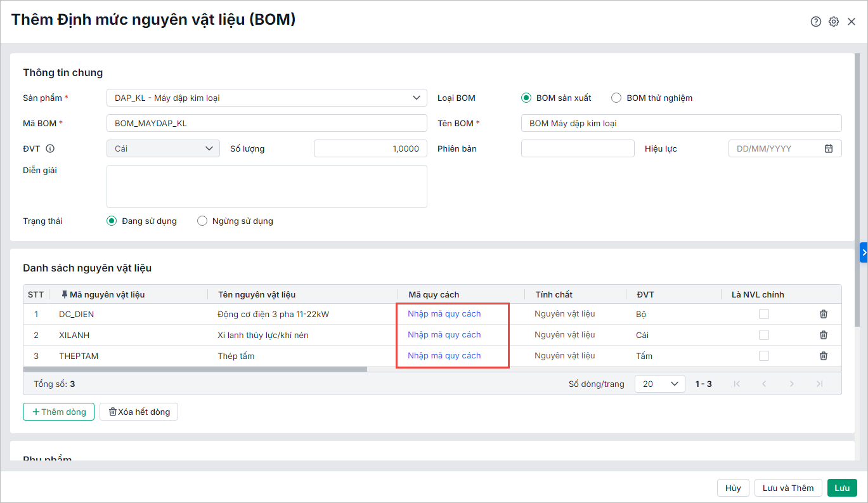Delete the DC_DIEN material row
Image resolution: width=868 pixels, height=503 pixels.
coord(824,314)
